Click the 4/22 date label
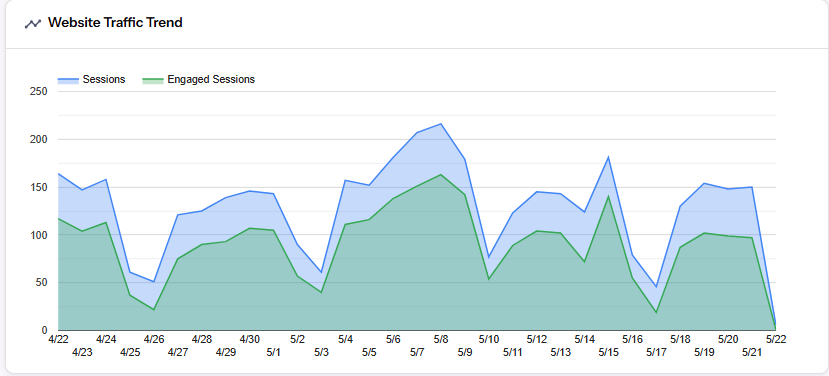 tap(58, 340)
